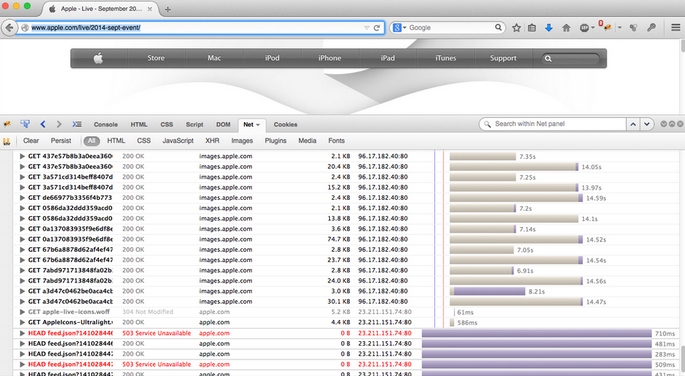The height and width of the screenshot is (376, 685).
Task: Clear the Net panel request list
Action: click(x=31, y=141)
